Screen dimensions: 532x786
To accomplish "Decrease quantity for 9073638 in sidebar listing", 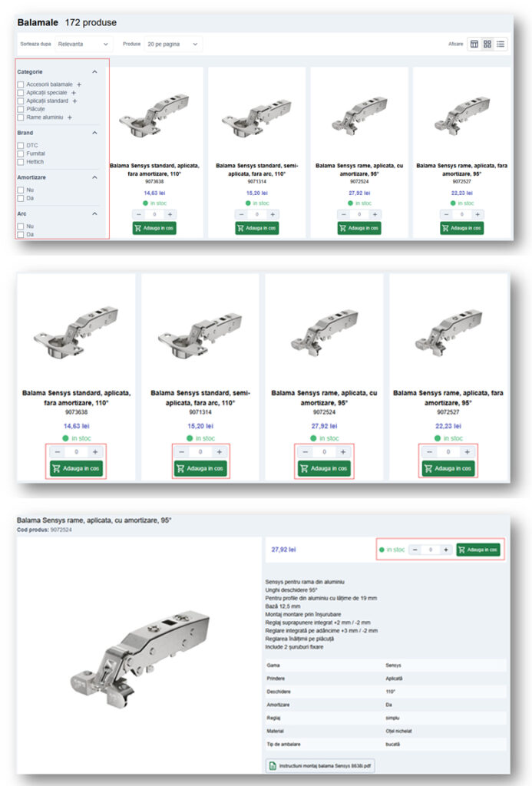I will coord(139,215).
